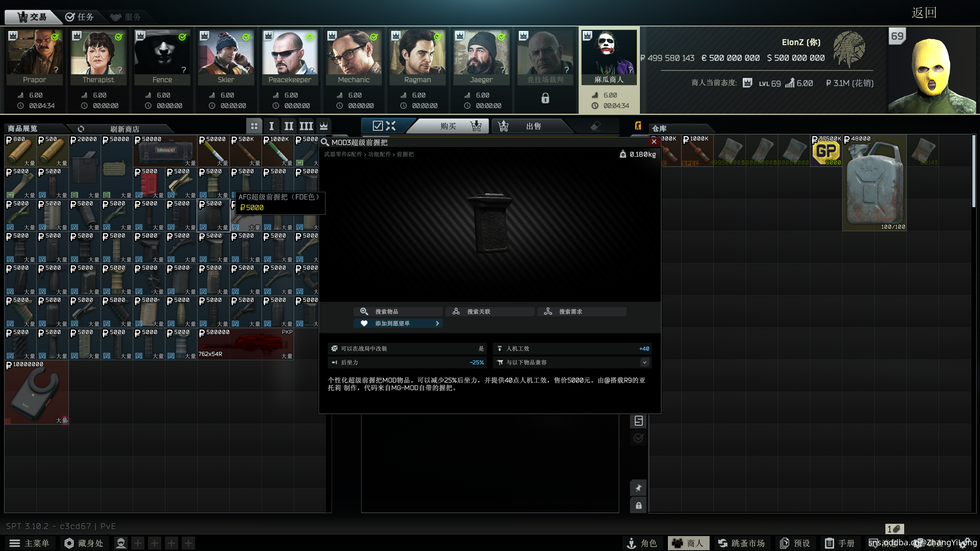Switch to the 服务 tab
The height and width of the screenshot is (551, 980).
pyautogui.click(x=126, y=17)
